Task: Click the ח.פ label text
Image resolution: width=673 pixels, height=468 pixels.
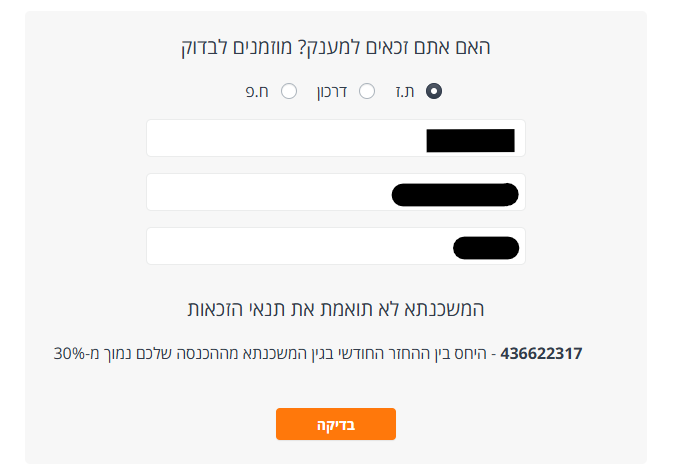Action: point(259,91)
